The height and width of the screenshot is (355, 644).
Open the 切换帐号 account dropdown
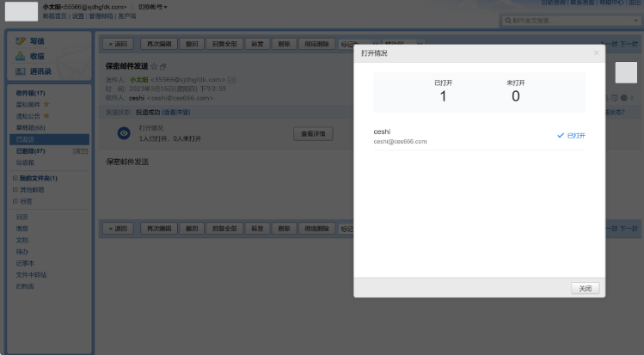point(153,7)
